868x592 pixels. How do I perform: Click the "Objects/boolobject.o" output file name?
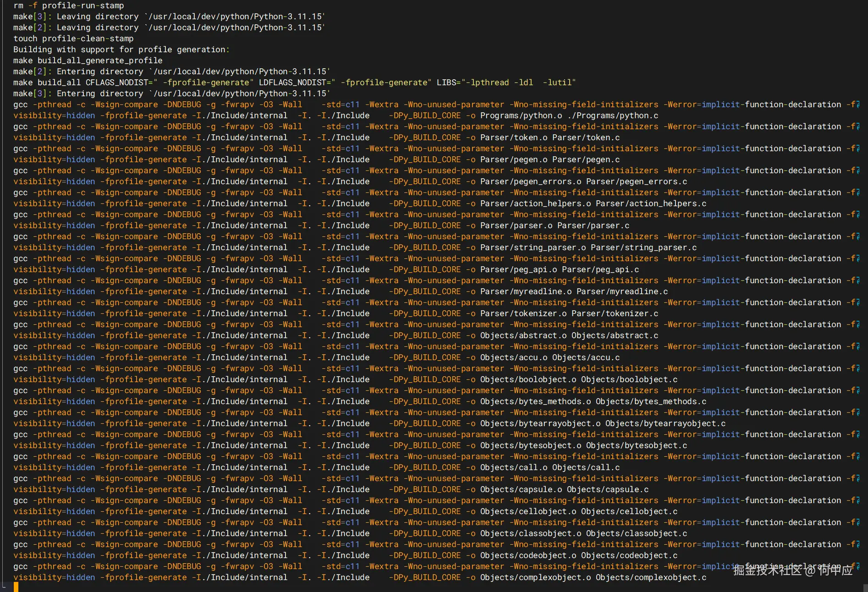(528, 379)
